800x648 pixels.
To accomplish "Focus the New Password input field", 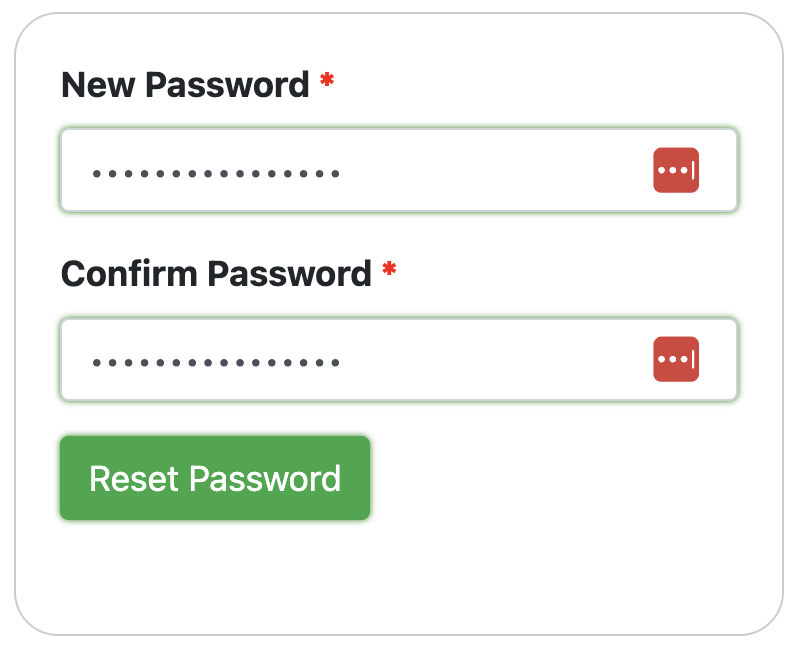I will [480, 171].
